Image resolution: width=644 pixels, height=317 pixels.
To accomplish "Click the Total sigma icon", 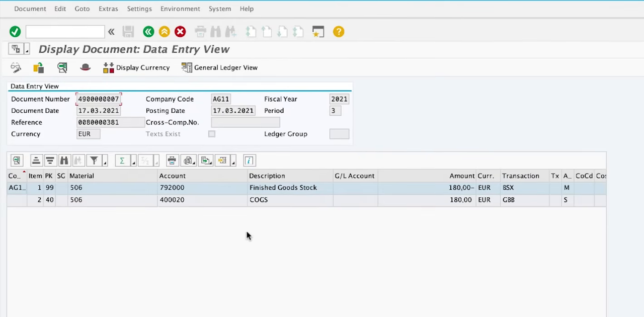I will pos(122,161).
